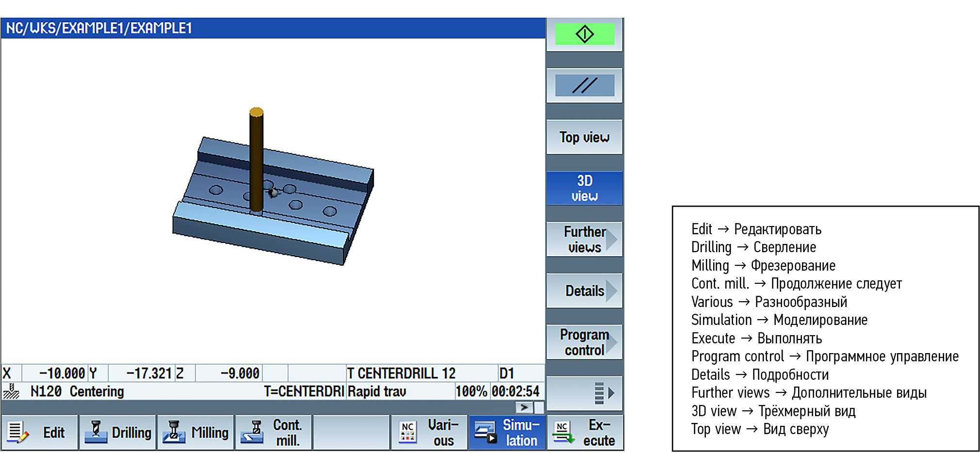Click the Milling cutter icon
The image size is (980, 453).
[x=173, y=432]
